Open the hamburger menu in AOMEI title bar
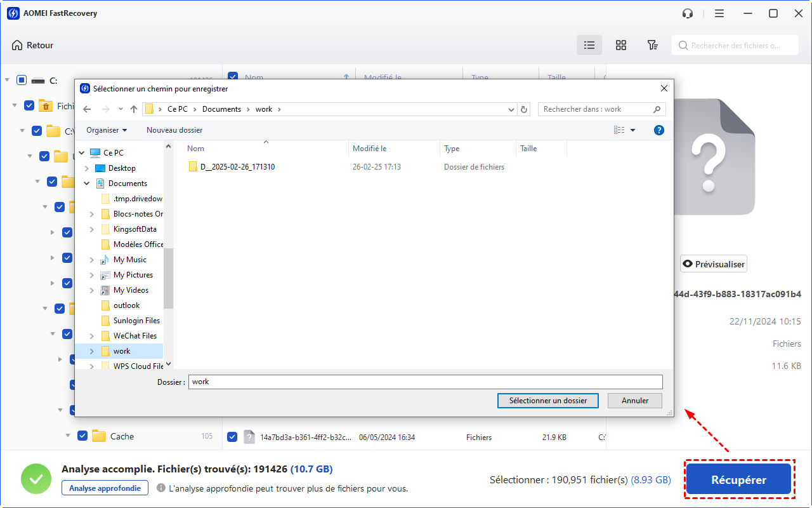Screen dimensions: 812x508 click(x=719, y=13)
